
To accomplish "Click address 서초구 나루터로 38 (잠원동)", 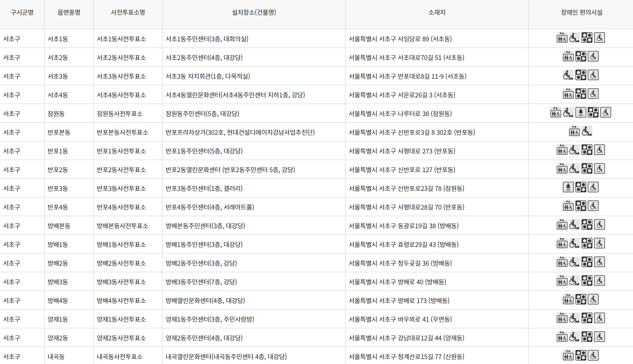I will (x=400, y=114).
